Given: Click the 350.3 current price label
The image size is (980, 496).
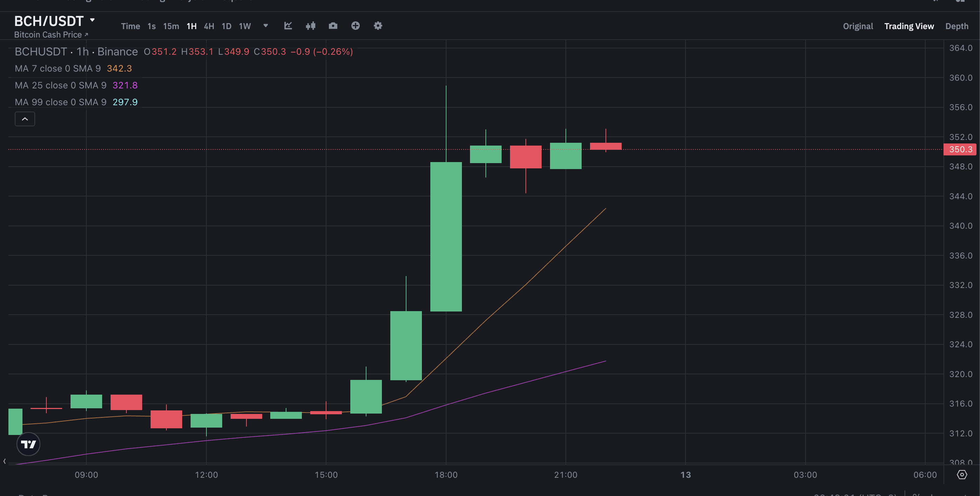Looking at the screenshot, I should click(x=960, y=149).
